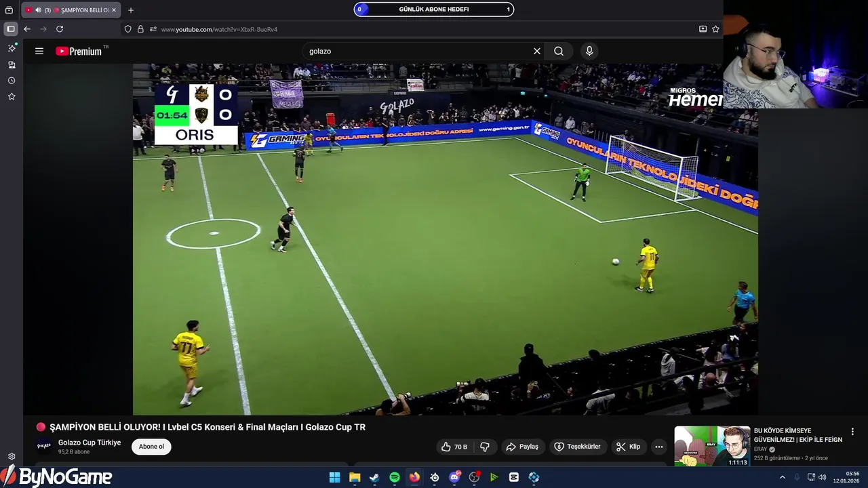
Task: Open the site permissions icon in address bar
Action: [x=153, y=29]
